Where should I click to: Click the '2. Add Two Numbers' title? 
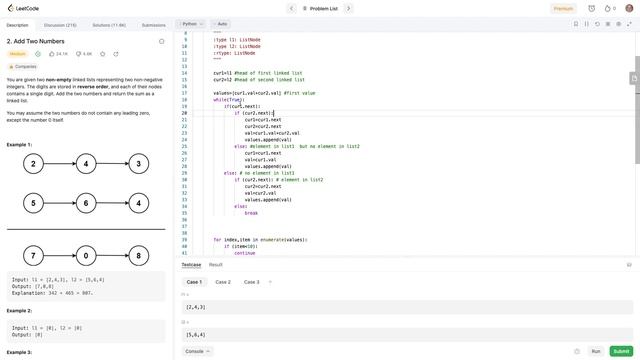point(36,41)
